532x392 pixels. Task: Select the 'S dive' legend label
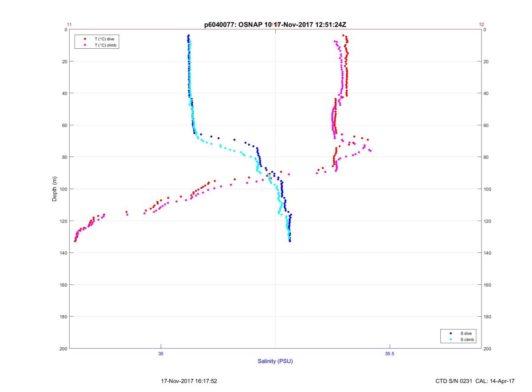466,333
